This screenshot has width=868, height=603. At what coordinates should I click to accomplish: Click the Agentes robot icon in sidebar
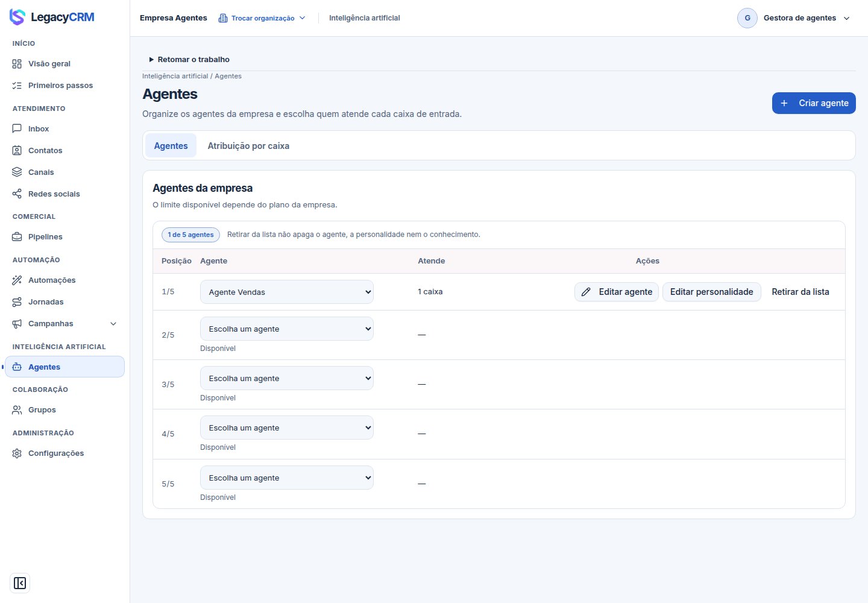(x=17, y=367)
